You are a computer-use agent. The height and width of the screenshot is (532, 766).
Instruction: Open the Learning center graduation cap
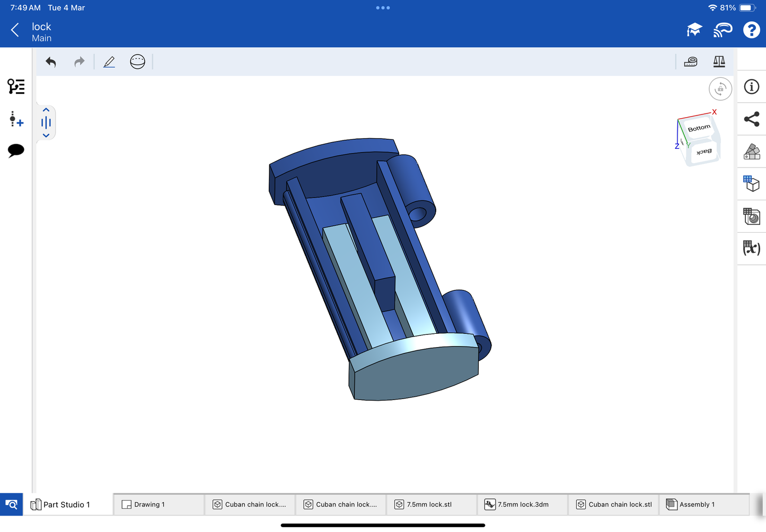[694, 30]
